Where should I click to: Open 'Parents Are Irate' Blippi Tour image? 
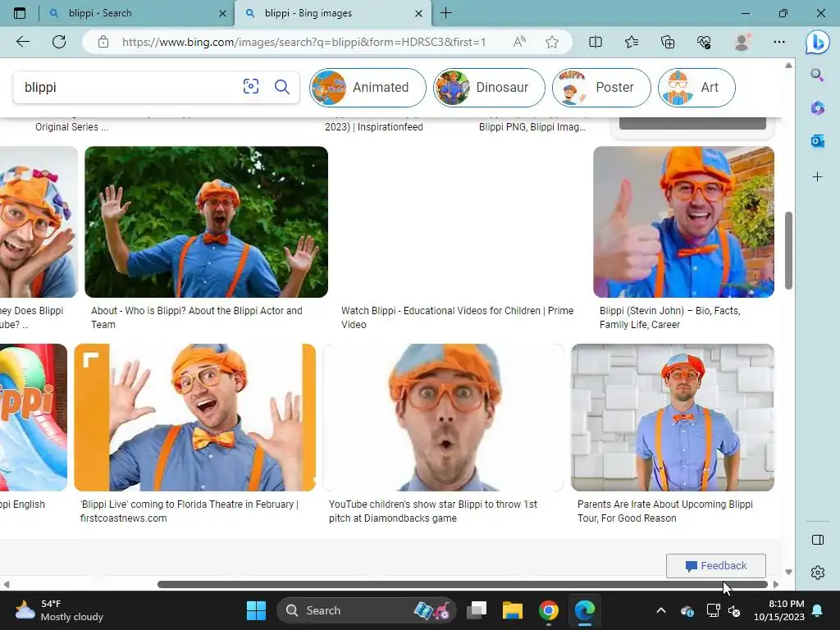coord(673,418)
